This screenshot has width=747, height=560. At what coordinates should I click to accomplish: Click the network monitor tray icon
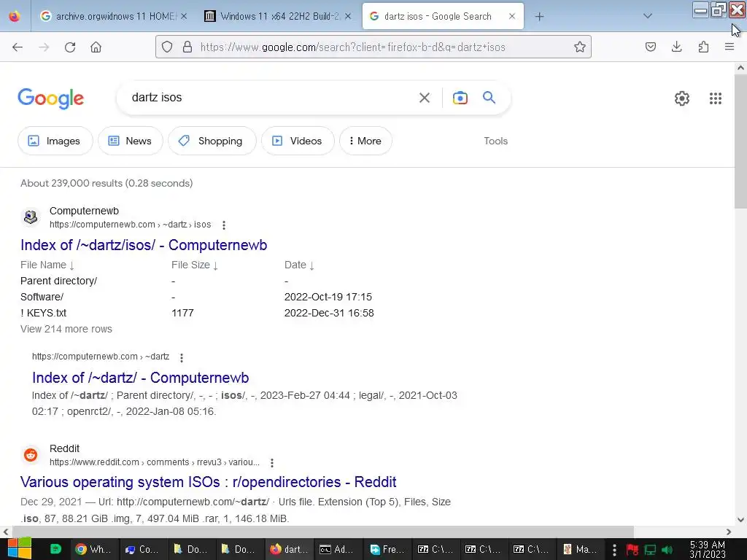point(650,550)
